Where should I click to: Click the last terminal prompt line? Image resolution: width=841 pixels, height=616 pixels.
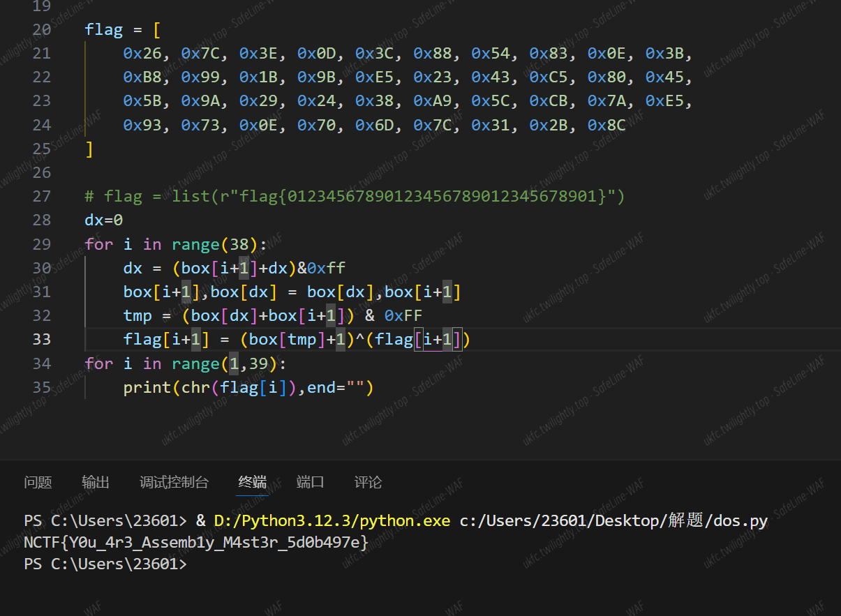[x=105, y=564]
